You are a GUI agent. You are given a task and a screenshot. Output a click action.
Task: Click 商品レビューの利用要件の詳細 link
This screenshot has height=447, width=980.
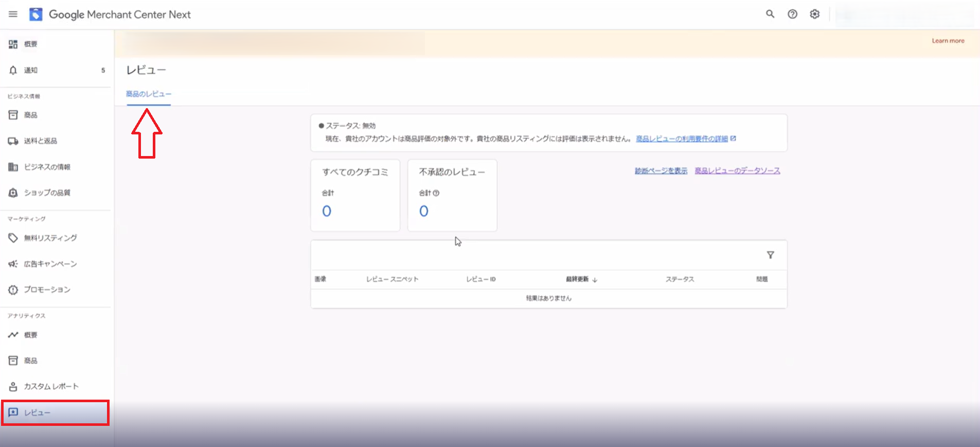pyautogui.click(x=682, y=139)
